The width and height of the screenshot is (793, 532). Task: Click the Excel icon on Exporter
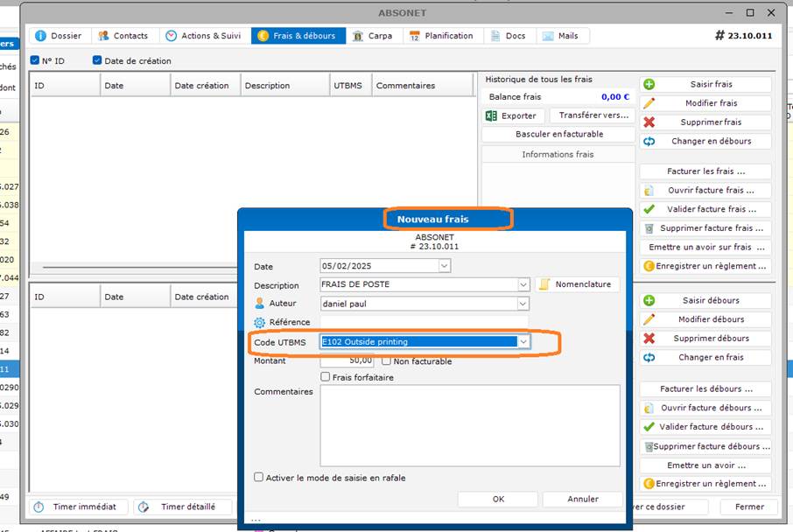[491, 115]
